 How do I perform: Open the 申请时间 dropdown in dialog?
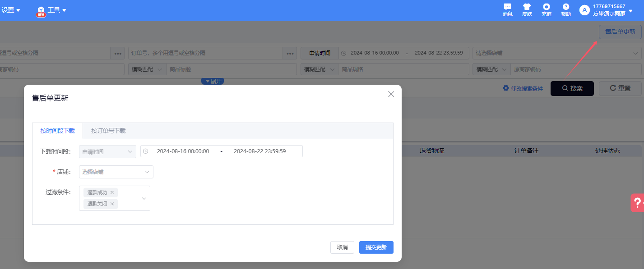coord(107,151)
